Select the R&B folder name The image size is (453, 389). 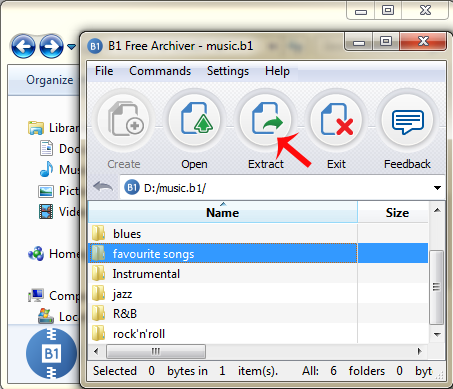pos(125,314)
